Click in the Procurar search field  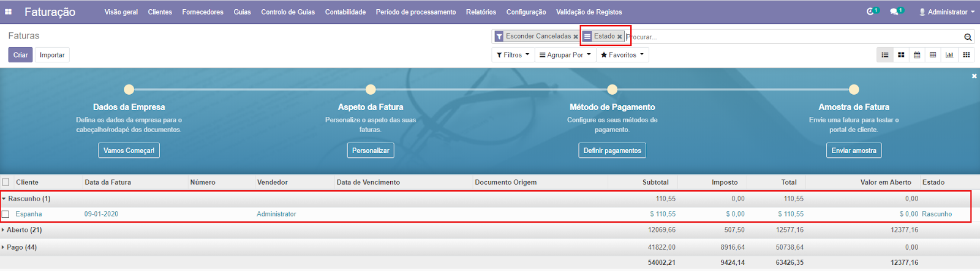click(790, 37)
